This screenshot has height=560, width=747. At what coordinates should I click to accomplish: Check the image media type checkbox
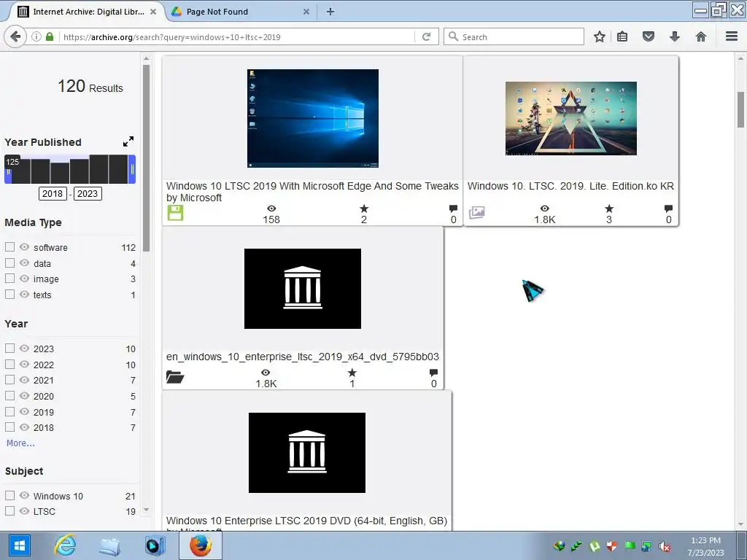click(x=9, y=279)
